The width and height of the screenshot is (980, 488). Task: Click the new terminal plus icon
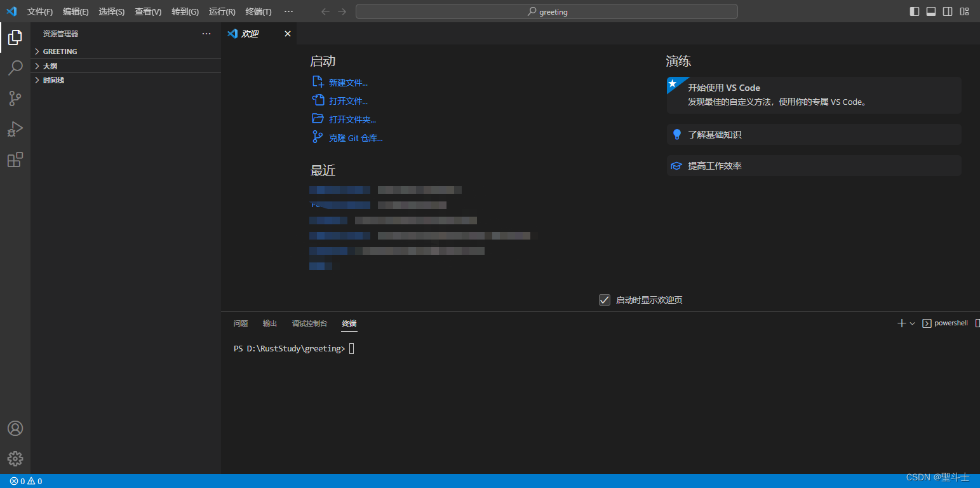click(x=901, y=323)
